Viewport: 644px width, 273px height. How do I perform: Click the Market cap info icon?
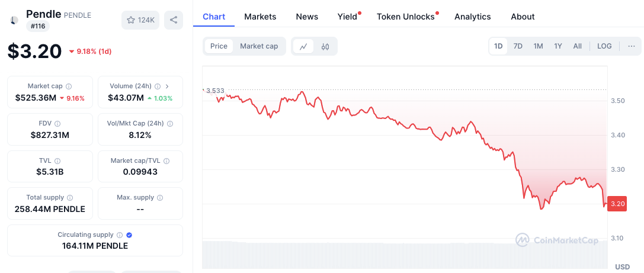(69, 86)
